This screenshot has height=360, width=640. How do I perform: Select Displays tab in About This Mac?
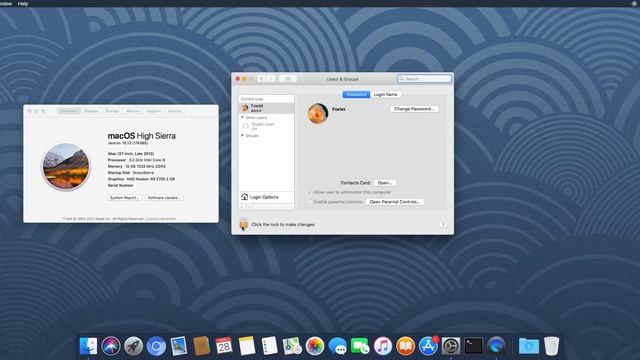[91, 111]
